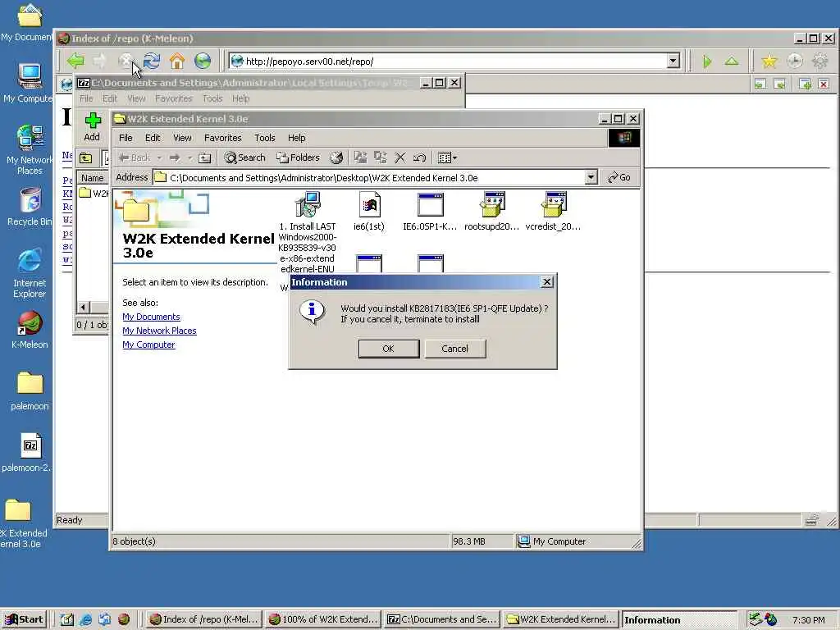
Task: Click the Explorer Delete X icon
Action: click(399, 157)
